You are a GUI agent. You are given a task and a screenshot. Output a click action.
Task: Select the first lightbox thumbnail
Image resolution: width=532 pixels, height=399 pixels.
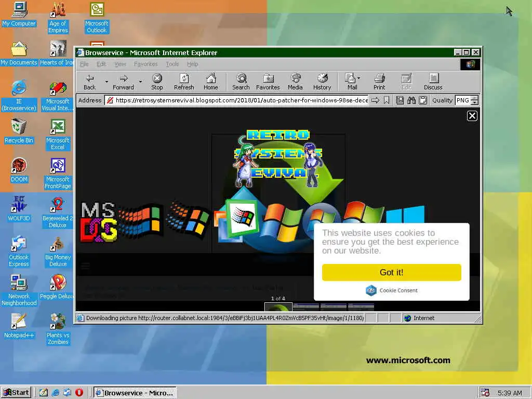[x=278, y=307]
